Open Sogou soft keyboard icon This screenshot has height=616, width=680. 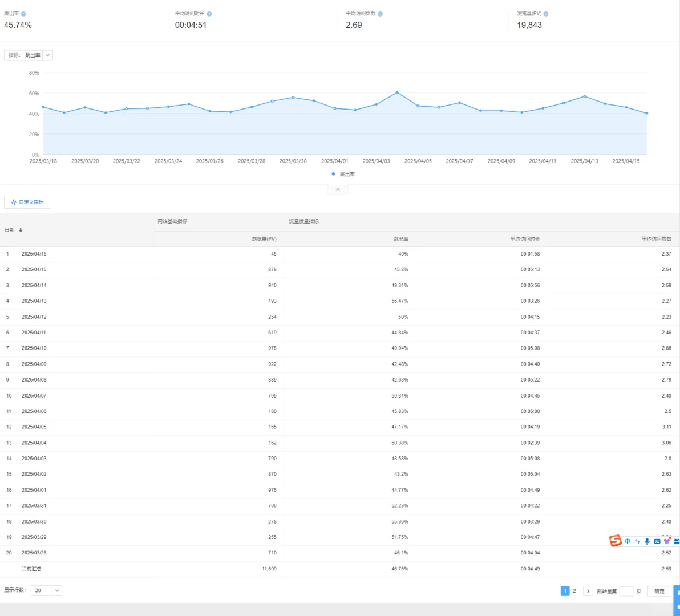(657, 541)
